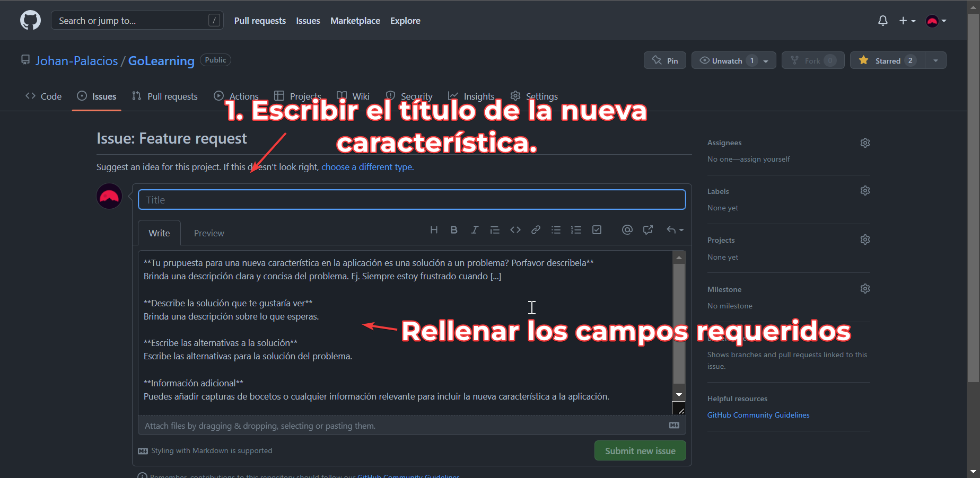Open the repository Pull requests tab
Viewport: 980px width, 478px height.
(165, 96)
